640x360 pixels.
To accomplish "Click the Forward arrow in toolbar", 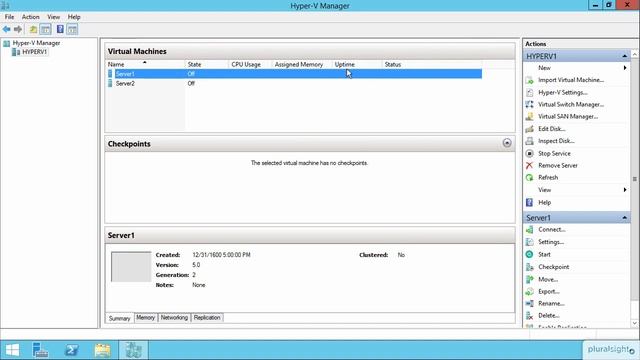I will pos(18,29).
